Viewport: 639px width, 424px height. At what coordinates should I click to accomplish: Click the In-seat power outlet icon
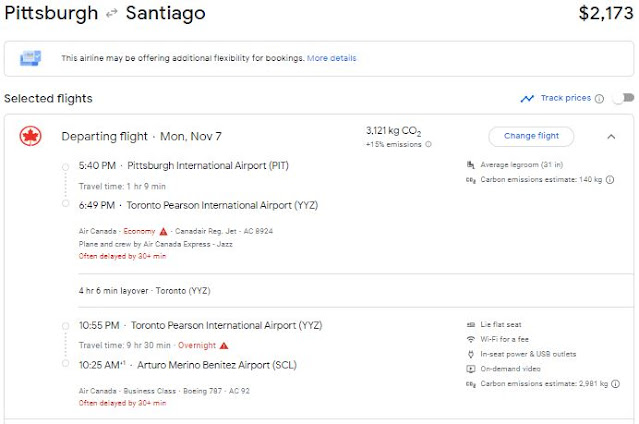click(471, 353)
